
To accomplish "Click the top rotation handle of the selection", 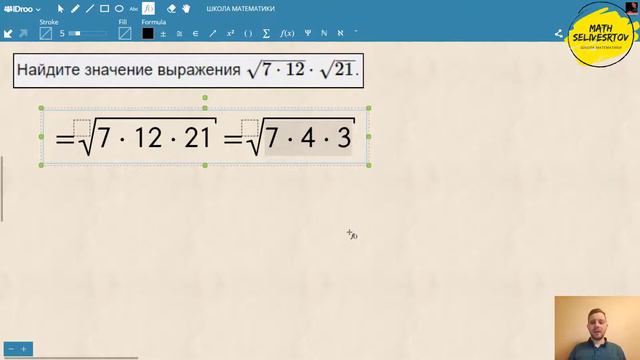I will tap(205, 98).
